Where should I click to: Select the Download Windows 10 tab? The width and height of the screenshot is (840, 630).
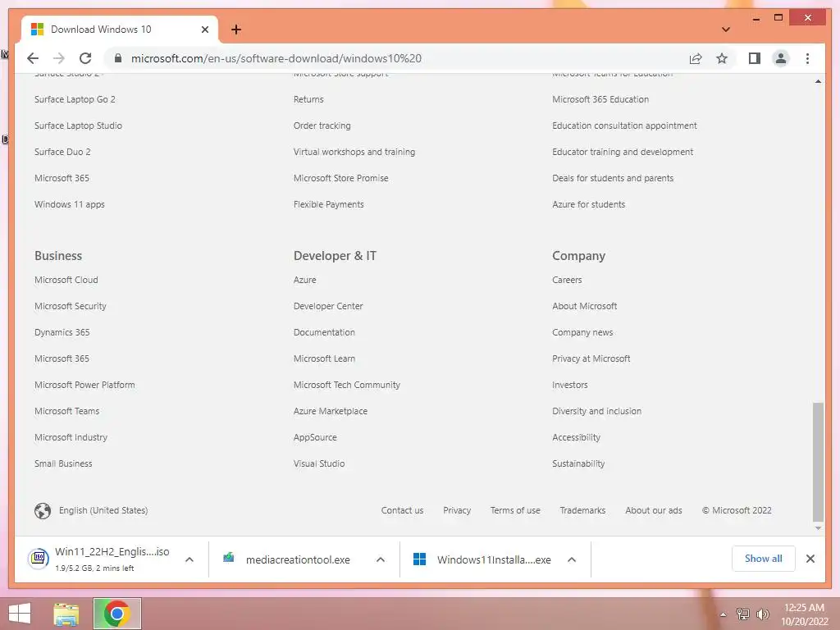pos(119,30)
